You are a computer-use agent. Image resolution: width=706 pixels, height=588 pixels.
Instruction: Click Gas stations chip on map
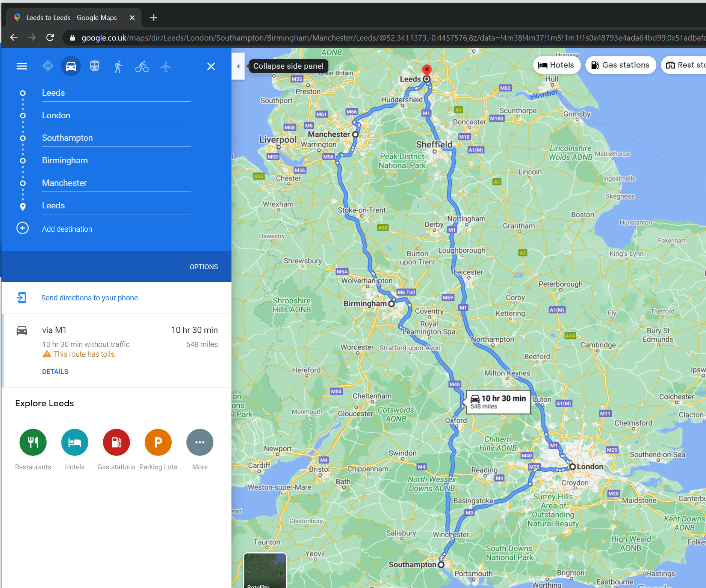coord(621,65)
